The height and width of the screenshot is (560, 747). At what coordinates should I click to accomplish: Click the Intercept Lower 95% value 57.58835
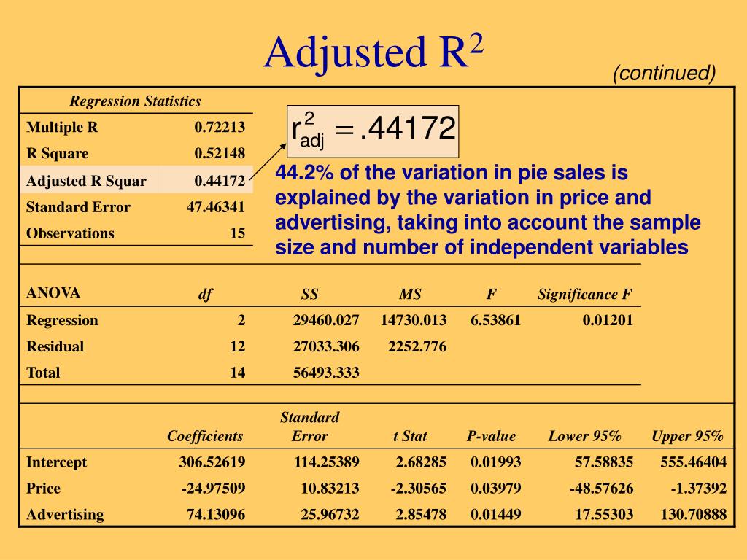pyautogui.click(x=604, y=462)
